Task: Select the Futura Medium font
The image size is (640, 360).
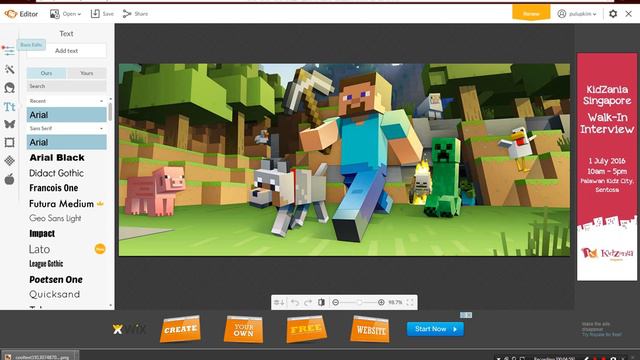Action: [x=61, y=203]
